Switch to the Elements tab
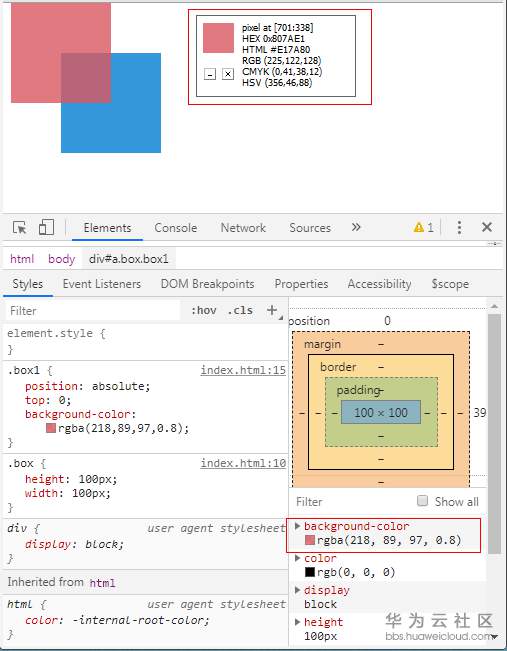507x651 pixels. (x=107, y=228)
